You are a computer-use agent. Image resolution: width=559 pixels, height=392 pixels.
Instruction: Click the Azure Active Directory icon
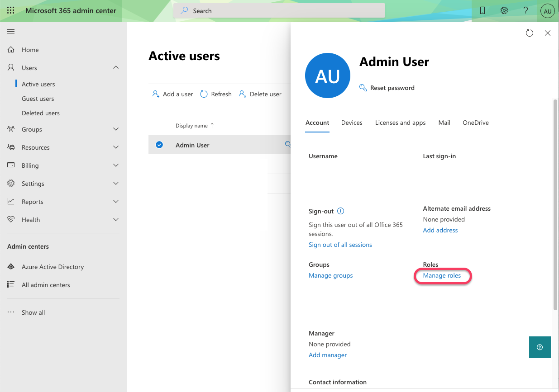coord(11,267)
